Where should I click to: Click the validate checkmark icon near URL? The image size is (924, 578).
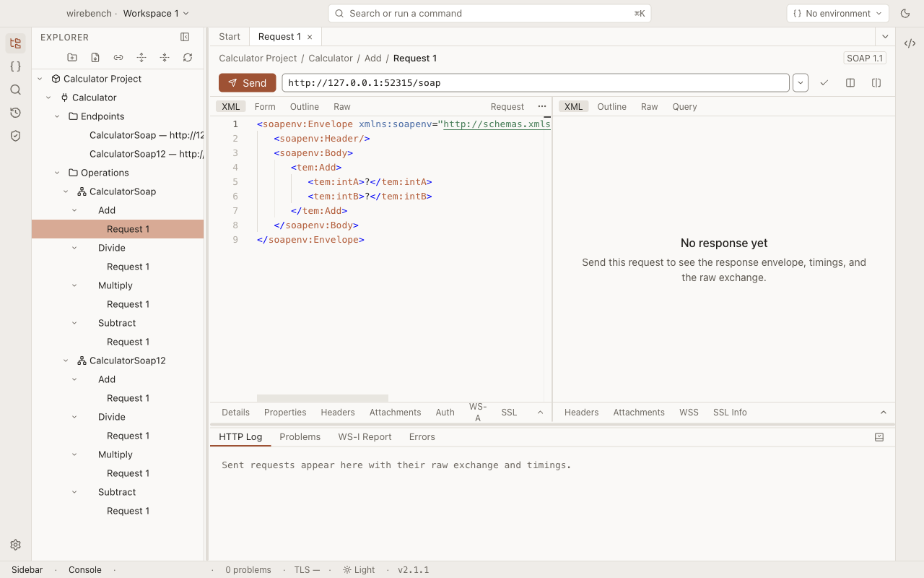[824, 83]
